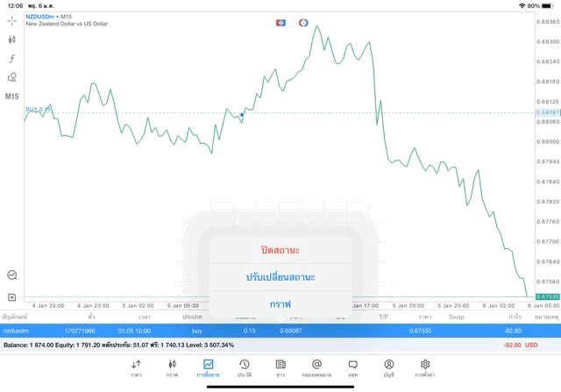Open the ประวัติ history tab

244,367
